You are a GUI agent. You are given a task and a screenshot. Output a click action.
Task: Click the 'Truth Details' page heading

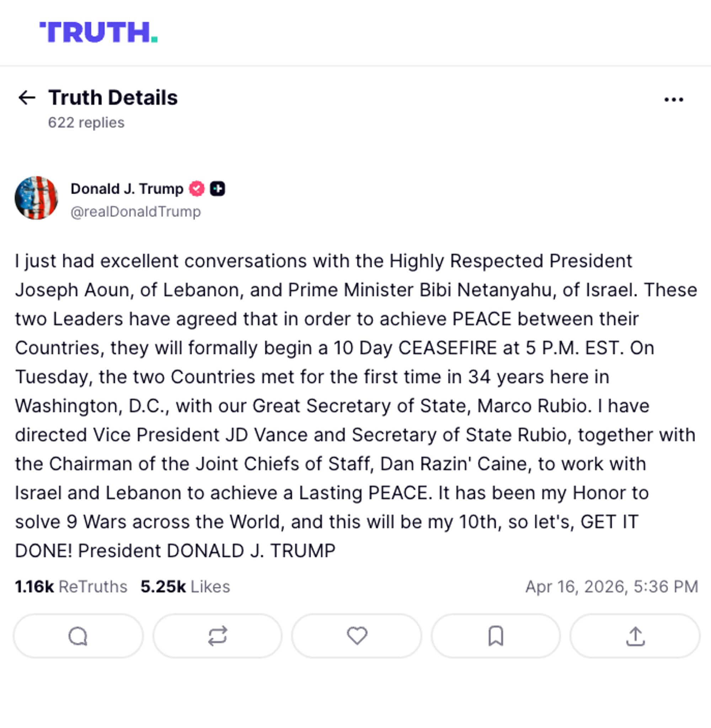coord(113,98)
